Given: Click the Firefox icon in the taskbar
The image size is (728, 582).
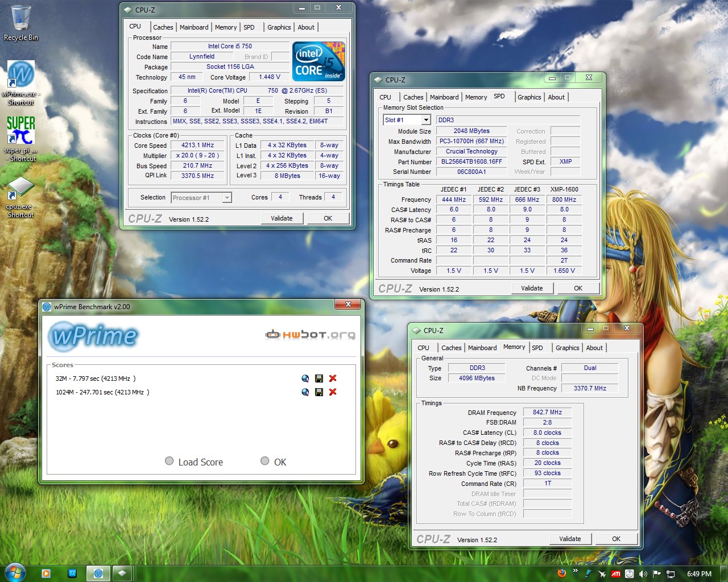Looking at the screenshot, I should coord(562,573).
